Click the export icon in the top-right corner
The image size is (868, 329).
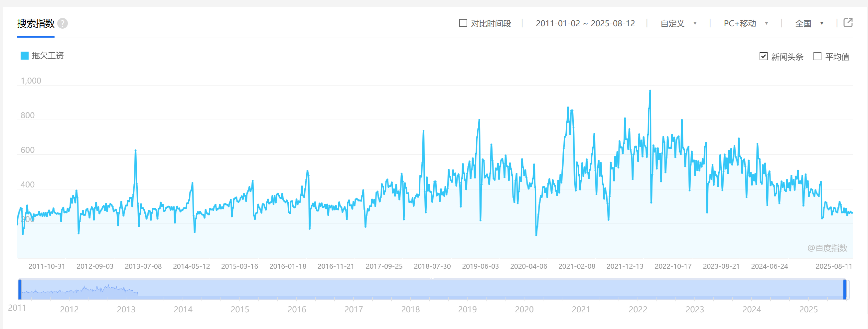click(x=848, y=23)
